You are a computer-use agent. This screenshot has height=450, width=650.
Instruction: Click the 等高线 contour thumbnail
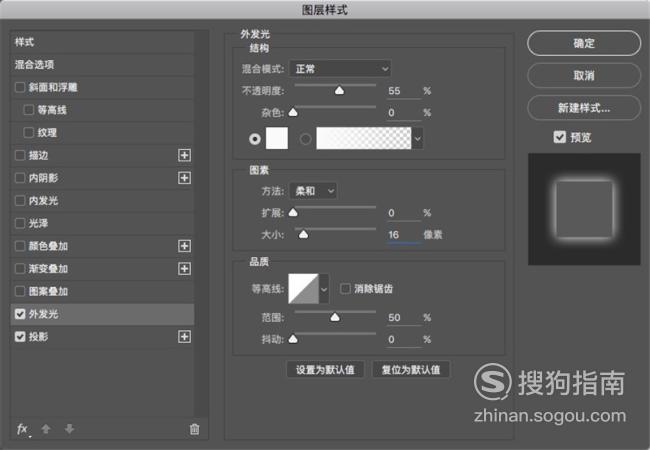pos(303,289)
